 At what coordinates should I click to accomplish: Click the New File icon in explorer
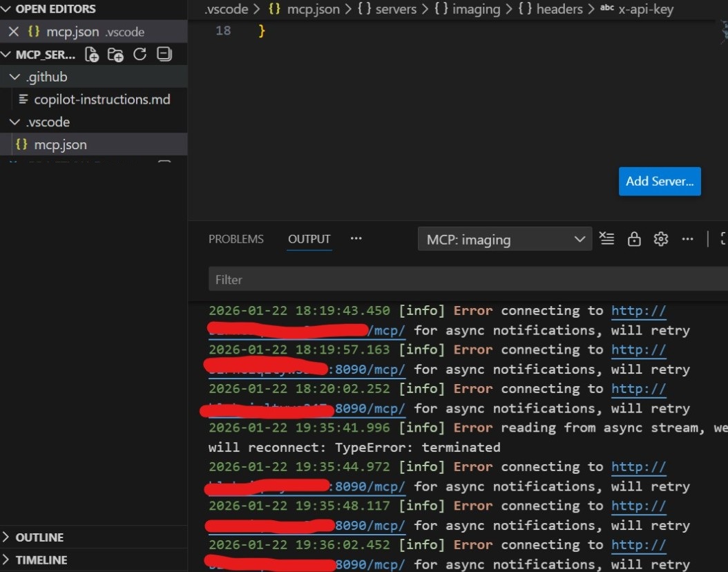click(92, 55)
